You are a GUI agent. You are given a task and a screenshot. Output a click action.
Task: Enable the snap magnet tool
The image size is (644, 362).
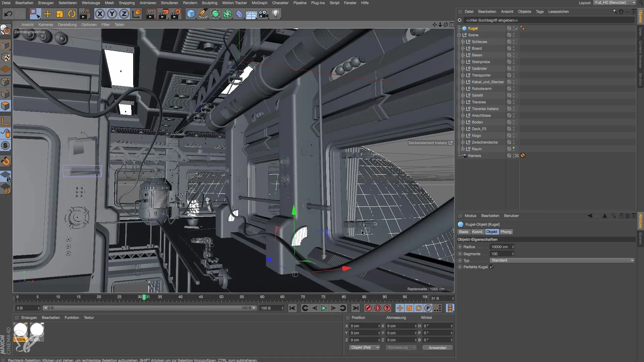[6, 161]
